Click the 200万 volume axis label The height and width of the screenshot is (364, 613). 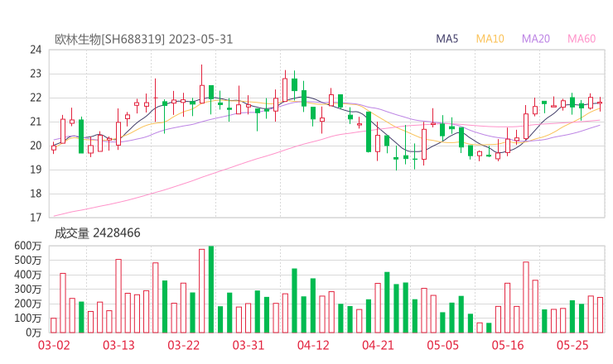(x=28, y=304)
